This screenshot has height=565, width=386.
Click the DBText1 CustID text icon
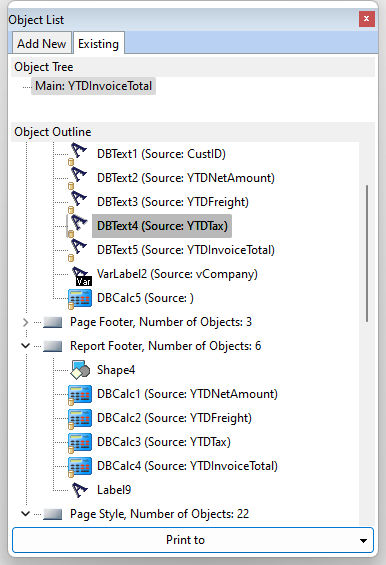coord(78,154)
